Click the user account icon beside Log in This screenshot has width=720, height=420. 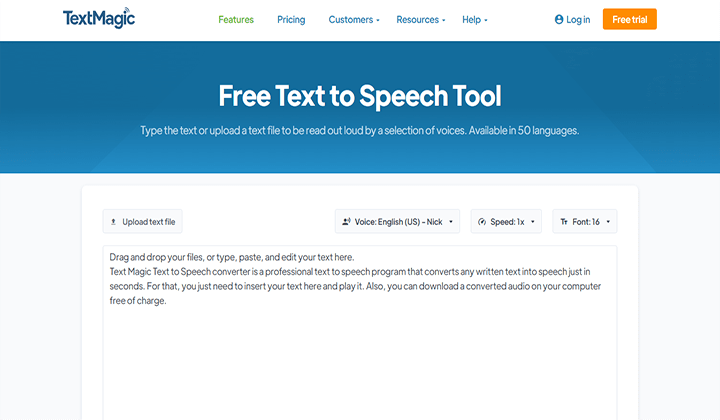pyautogui.click(x=559, y=19)
